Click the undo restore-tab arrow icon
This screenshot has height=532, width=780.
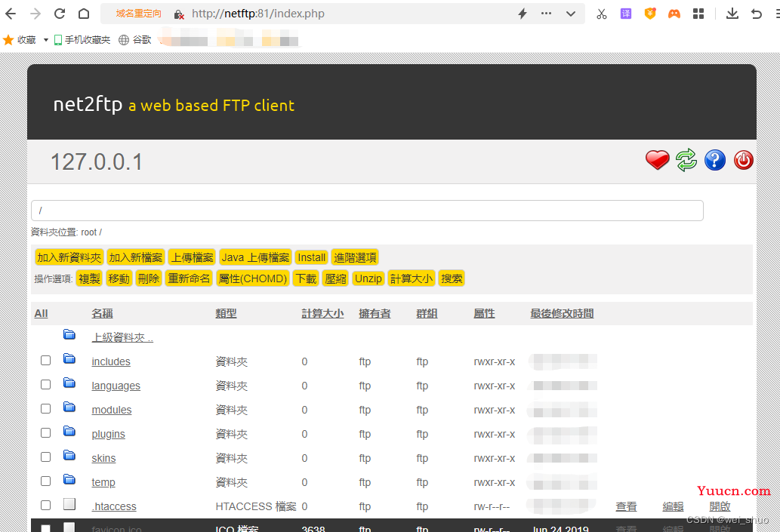pyautogui.click(x=757, y=14)
